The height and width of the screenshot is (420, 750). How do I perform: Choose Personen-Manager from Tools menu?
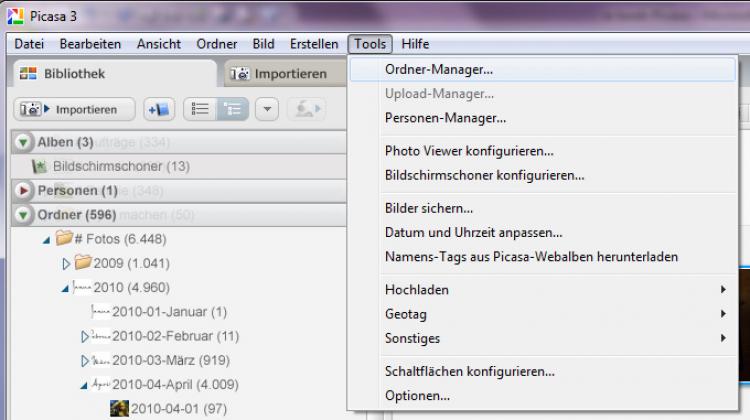[x=445, y=117]
